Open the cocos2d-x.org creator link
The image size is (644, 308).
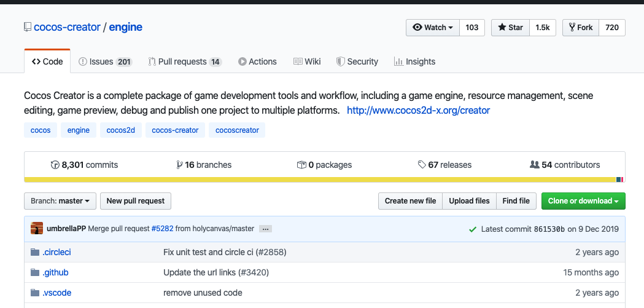(418, 111)
